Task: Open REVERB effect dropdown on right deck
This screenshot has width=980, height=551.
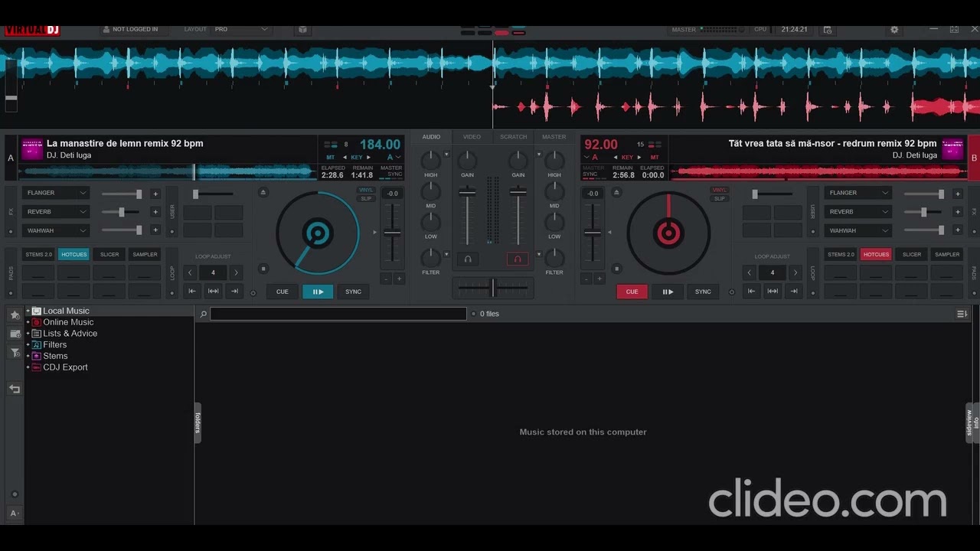Action: pos(858,211)
